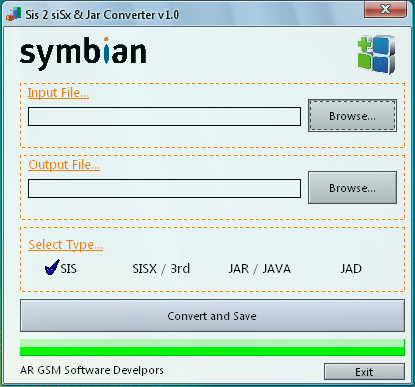The image size is (415, 387).
Task: Click Convert and Save button
Action: click(212, 315)
